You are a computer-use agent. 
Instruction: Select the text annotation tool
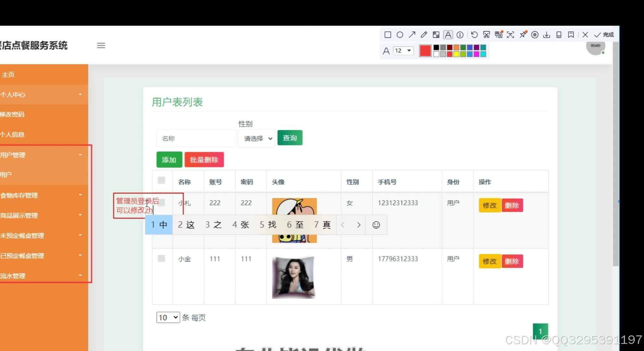(x=448, y=35)
